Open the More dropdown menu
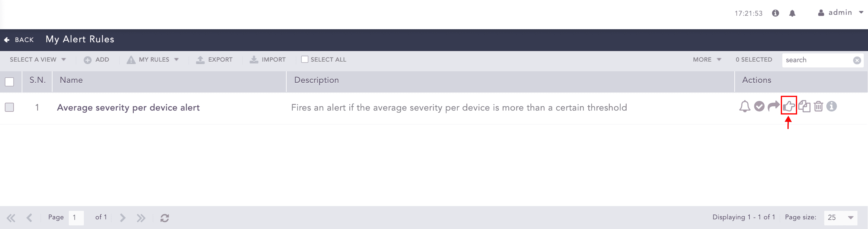 tap(707, 60)
